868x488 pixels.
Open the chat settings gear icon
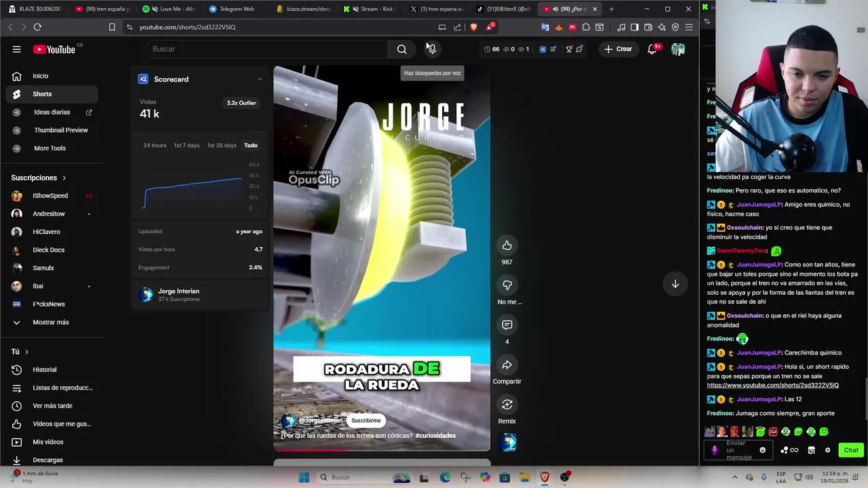[x=827, y=450]
